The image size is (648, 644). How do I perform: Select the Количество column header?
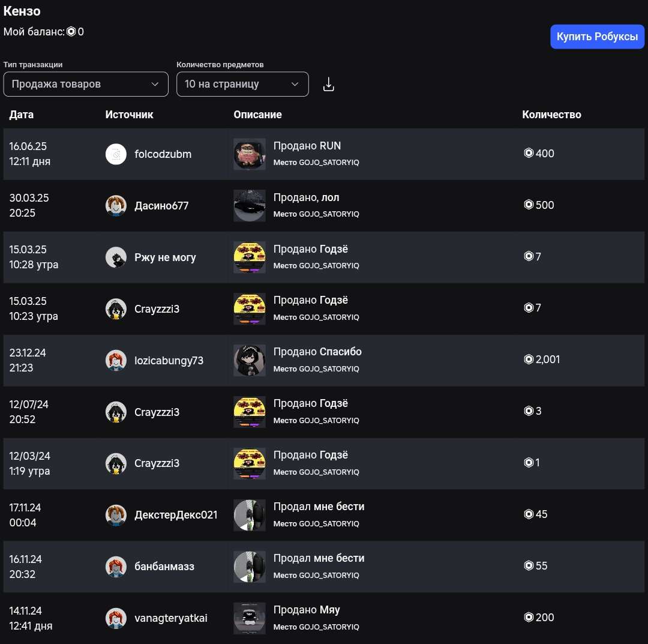[551, 115]
